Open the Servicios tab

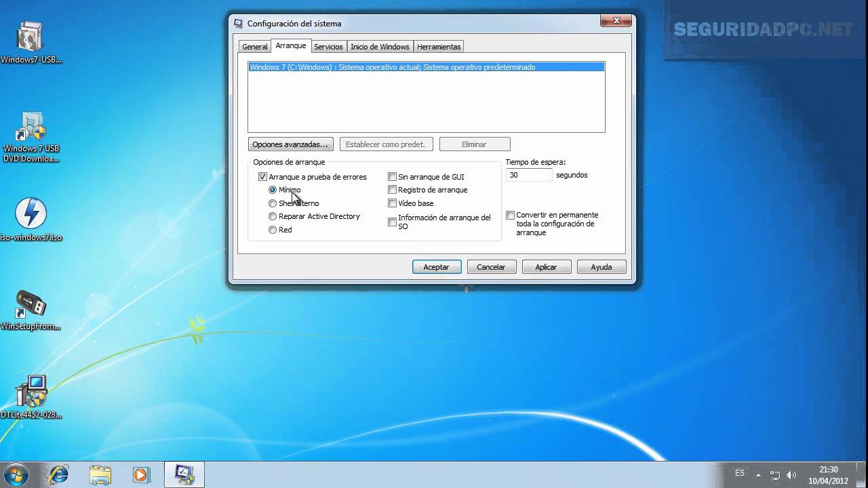pyautogui.click(x=328, y=47)
